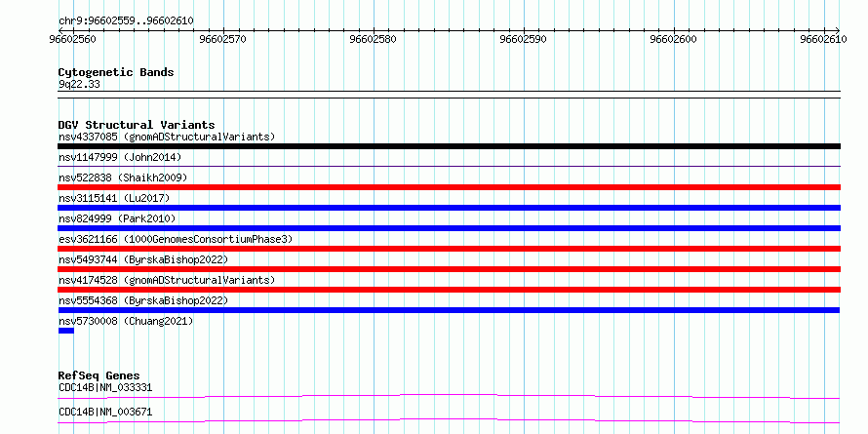This screenshot has width=868, height=434.
Task: Open variant nsv3115141 (Lu2017) label
Action: point(114,198)
